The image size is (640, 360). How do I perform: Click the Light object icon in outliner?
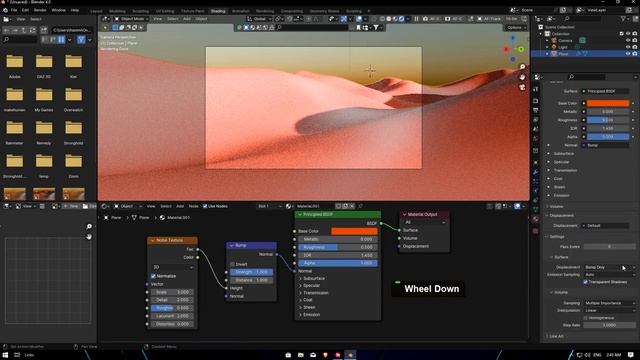(x=554, y=47)
